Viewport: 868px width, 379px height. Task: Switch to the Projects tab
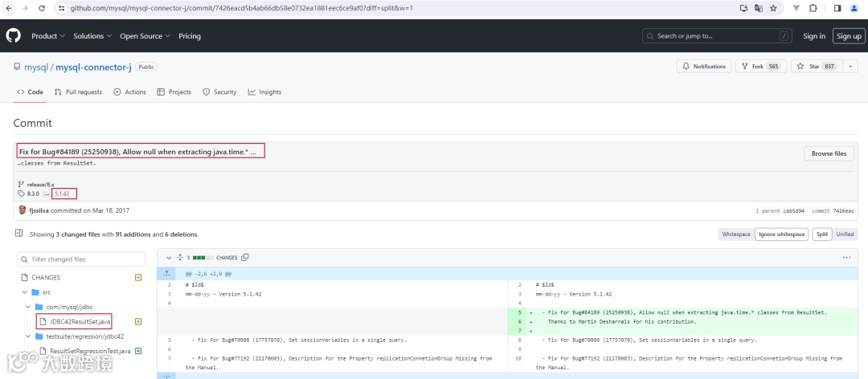(x=174, y=92)
